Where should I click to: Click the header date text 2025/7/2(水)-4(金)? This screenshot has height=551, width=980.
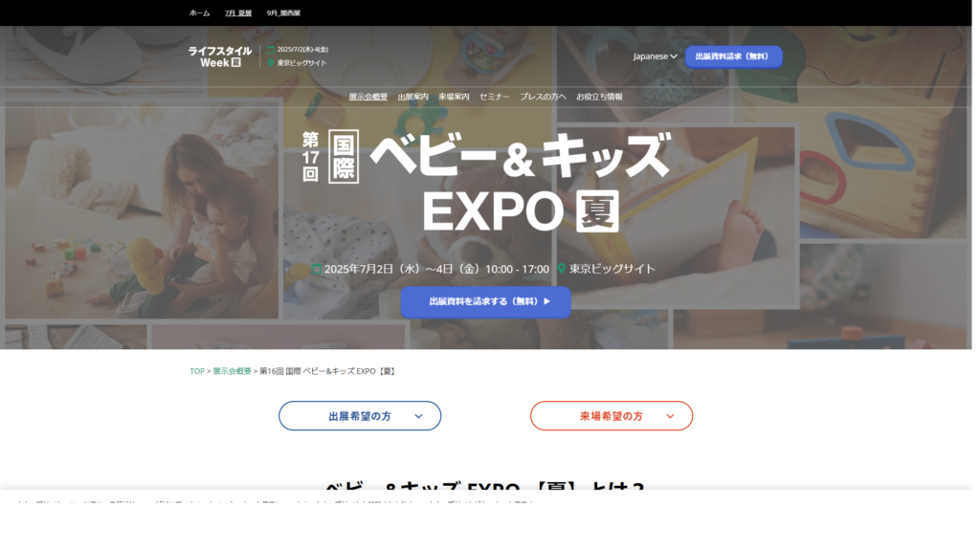tap(302, 50)
